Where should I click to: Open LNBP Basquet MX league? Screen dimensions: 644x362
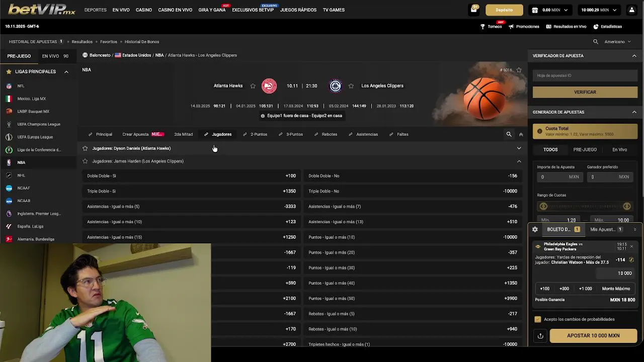tap(33, 112)
